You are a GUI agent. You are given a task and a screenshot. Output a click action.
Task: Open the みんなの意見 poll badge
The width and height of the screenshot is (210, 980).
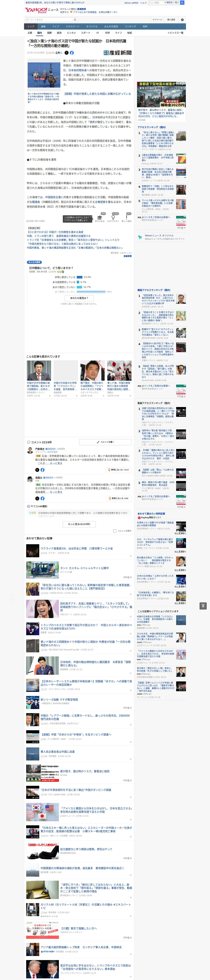point(34,262)
